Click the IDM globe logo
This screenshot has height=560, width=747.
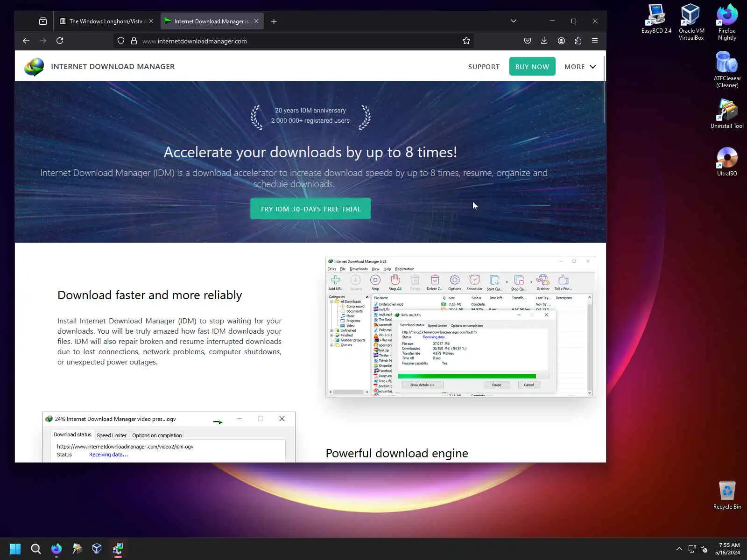[34, 67]
